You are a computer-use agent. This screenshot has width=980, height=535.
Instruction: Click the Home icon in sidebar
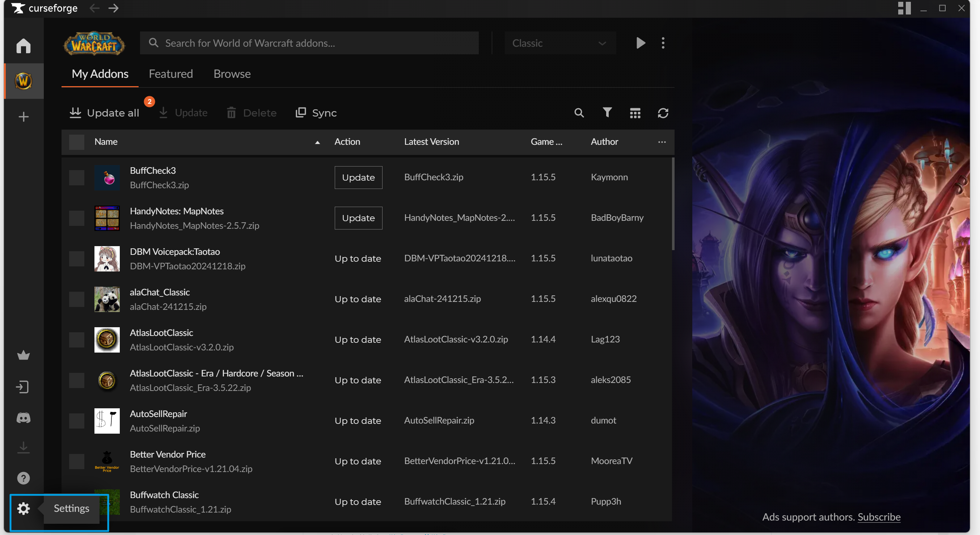[x=23, y=46]
